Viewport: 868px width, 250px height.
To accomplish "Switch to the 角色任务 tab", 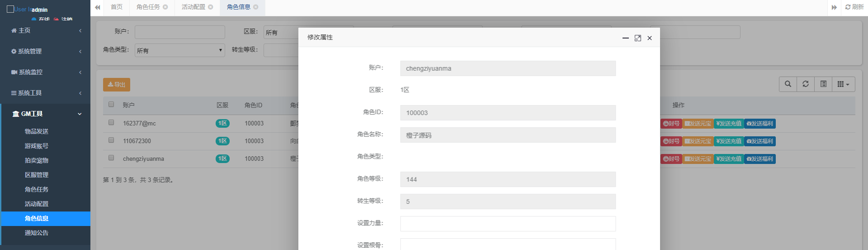I will (x=148, y=7).
